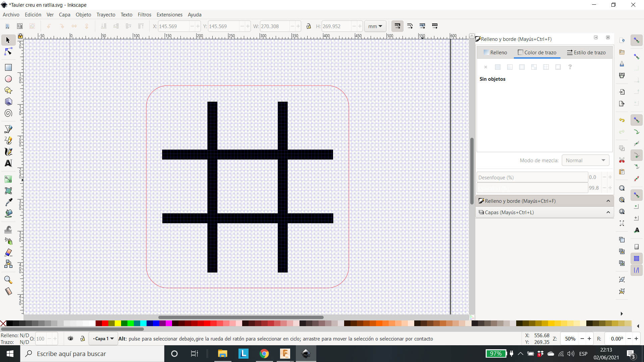
Task: Switch to the Relleno tab
Action: click(495, 53)
